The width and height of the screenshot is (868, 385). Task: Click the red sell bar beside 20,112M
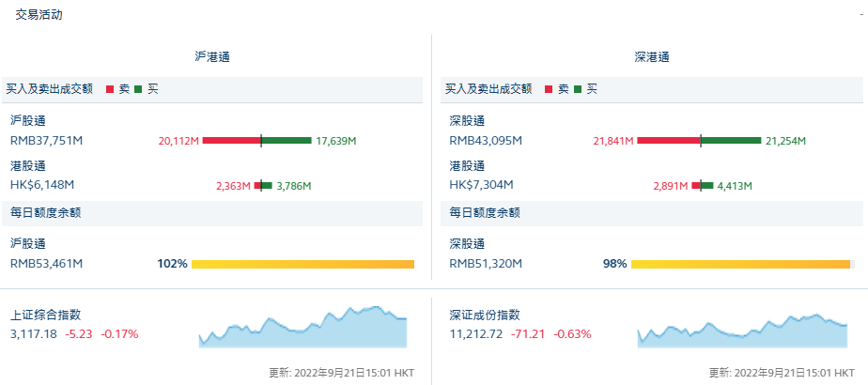(231, 141)
